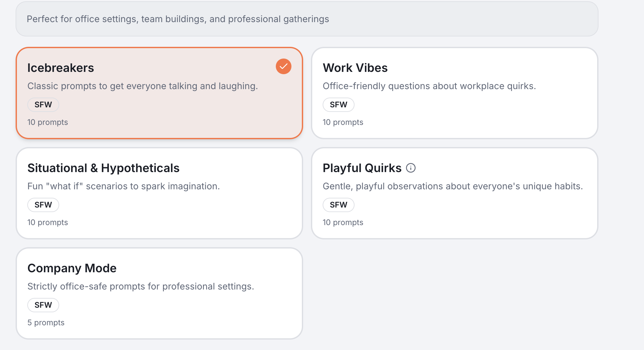Click the Icebreakers pack title
This screenshot has height=350, width=644.
coord(60,68)
